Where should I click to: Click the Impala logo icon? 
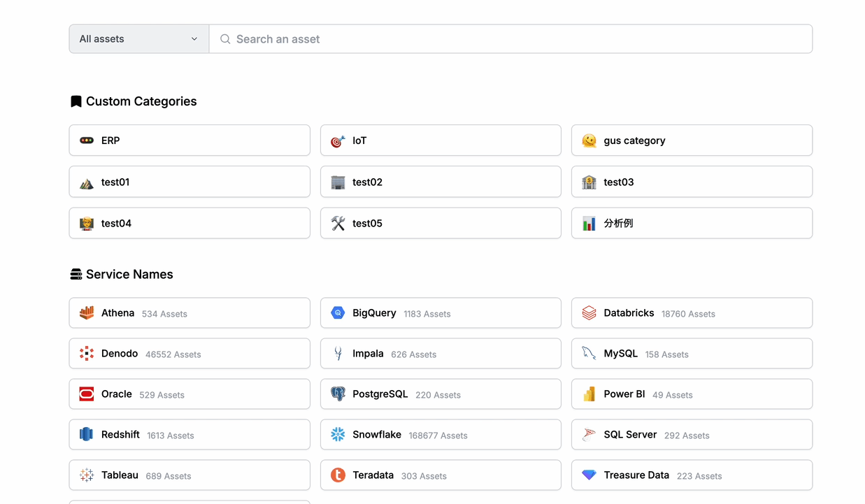[338, 354]
